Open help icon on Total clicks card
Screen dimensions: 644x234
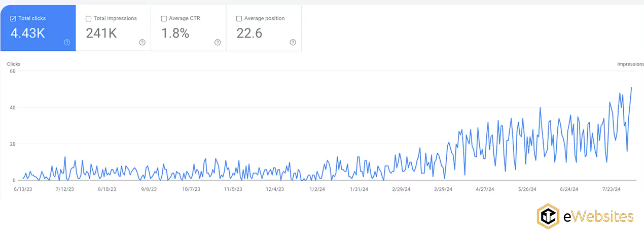tap(67, 43)
